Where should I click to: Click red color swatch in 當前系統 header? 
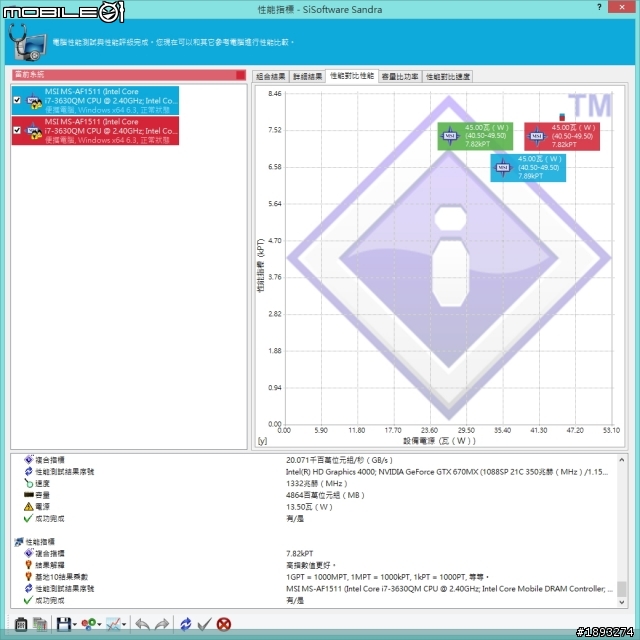[x=240, y=75]
